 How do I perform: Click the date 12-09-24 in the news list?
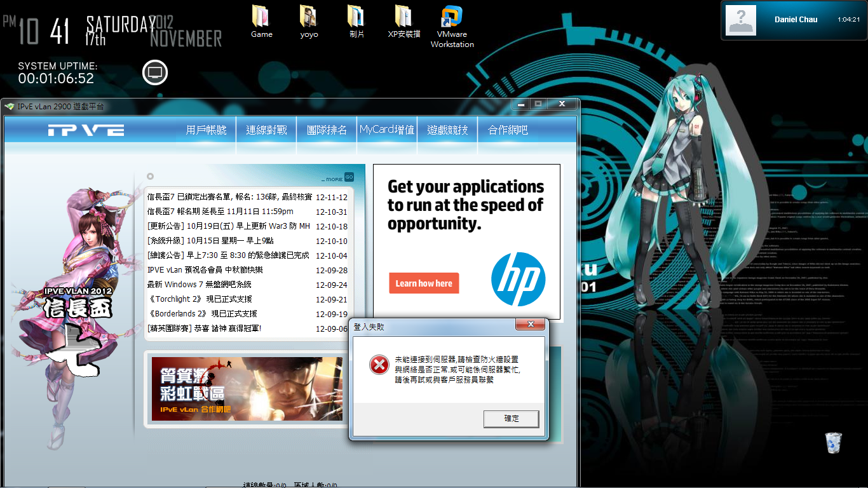332,285
